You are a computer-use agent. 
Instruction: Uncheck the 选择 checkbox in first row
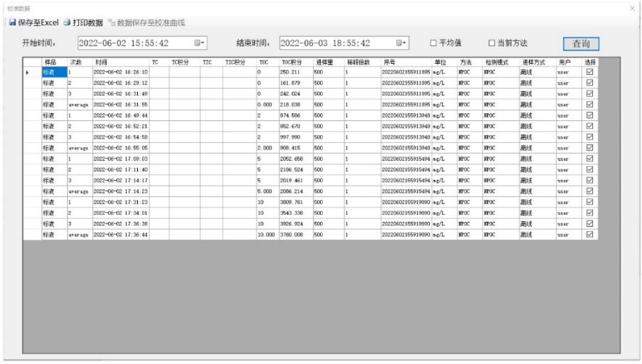[589, 71]
